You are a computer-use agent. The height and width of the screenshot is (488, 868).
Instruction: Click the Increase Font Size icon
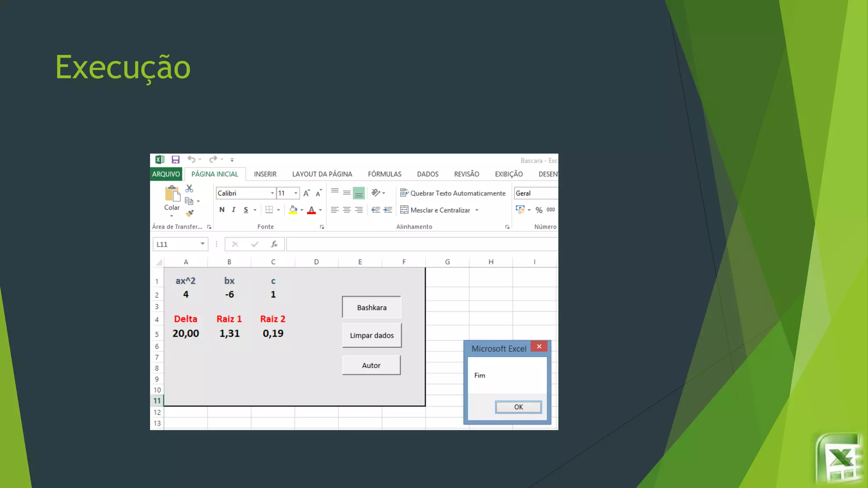click(306, 193)
